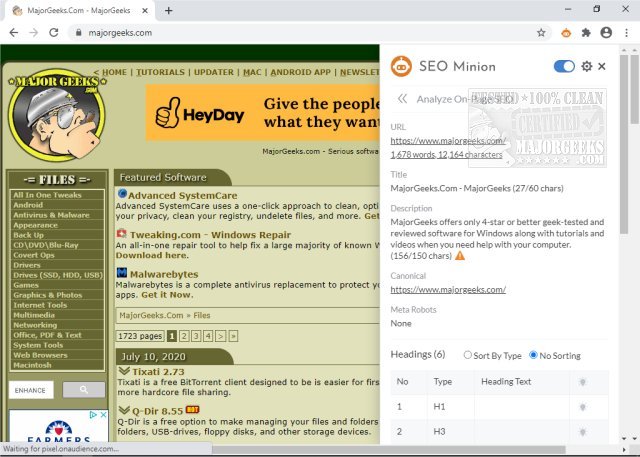Click the HeyDay banner advertisement
The height and width of the screenshot is (457, 640).
click(x=262, y=113)
